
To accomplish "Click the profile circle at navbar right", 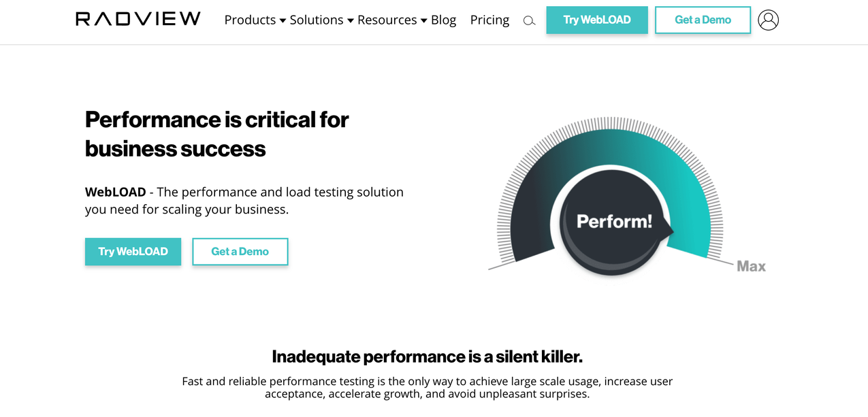I will [769, 20].
